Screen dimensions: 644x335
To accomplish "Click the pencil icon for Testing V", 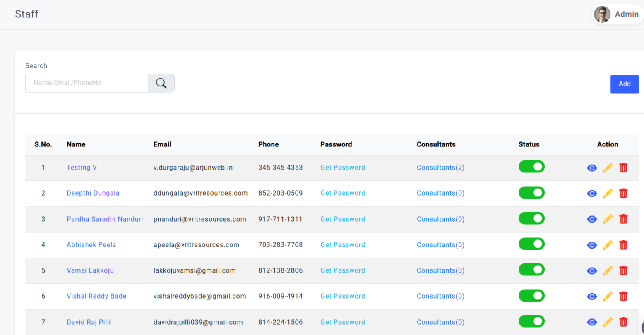I will pos(608,168).
